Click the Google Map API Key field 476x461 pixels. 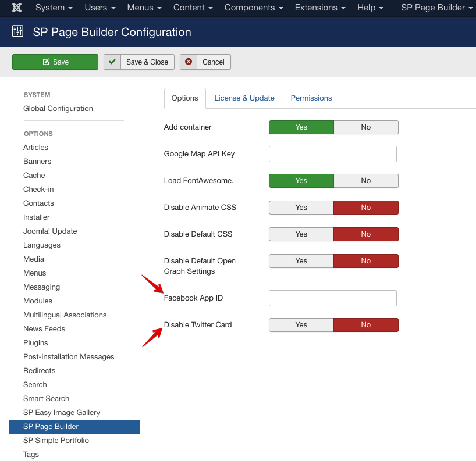click(x=333, y=154)
